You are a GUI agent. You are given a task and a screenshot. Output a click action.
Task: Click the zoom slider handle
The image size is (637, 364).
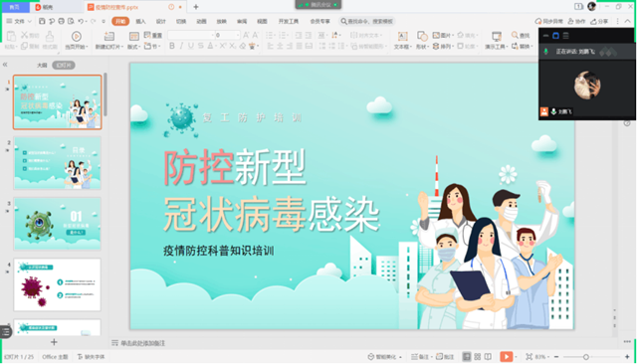point(586,357)
